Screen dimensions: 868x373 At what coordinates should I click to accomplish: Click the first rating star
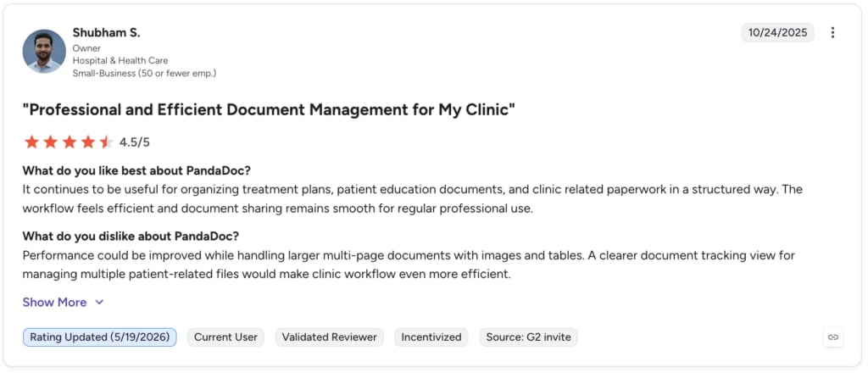(x=31, y=142)
